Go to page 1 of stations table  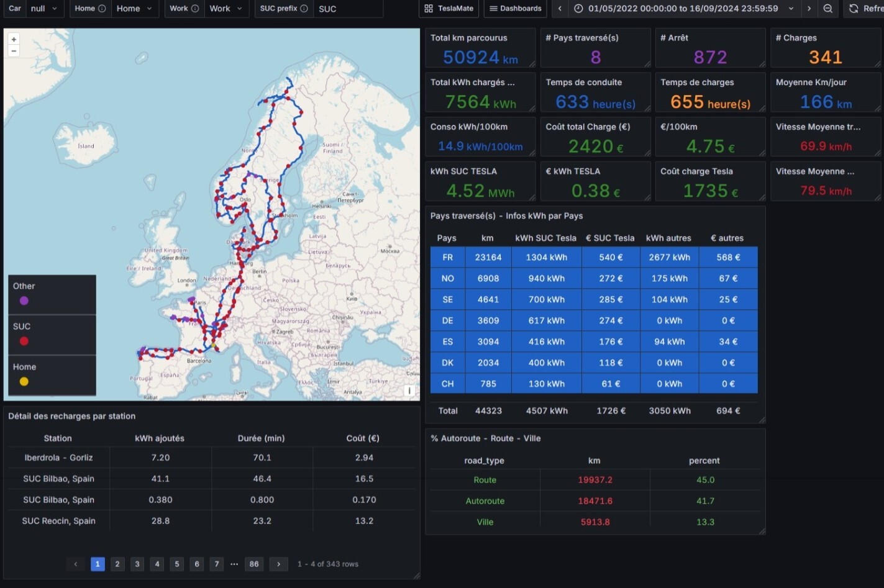pyautogui.click(x=98, y=564)
